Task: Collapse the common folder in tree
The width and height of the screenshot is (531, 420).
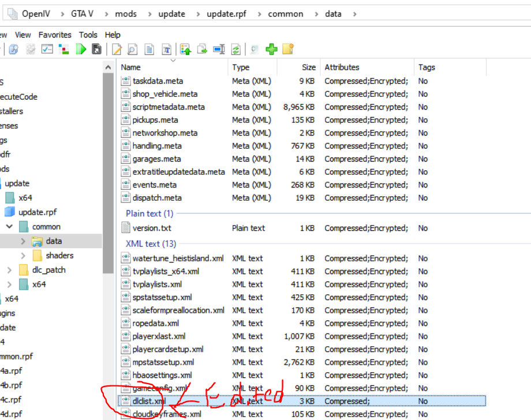Action: pos(9,227)
